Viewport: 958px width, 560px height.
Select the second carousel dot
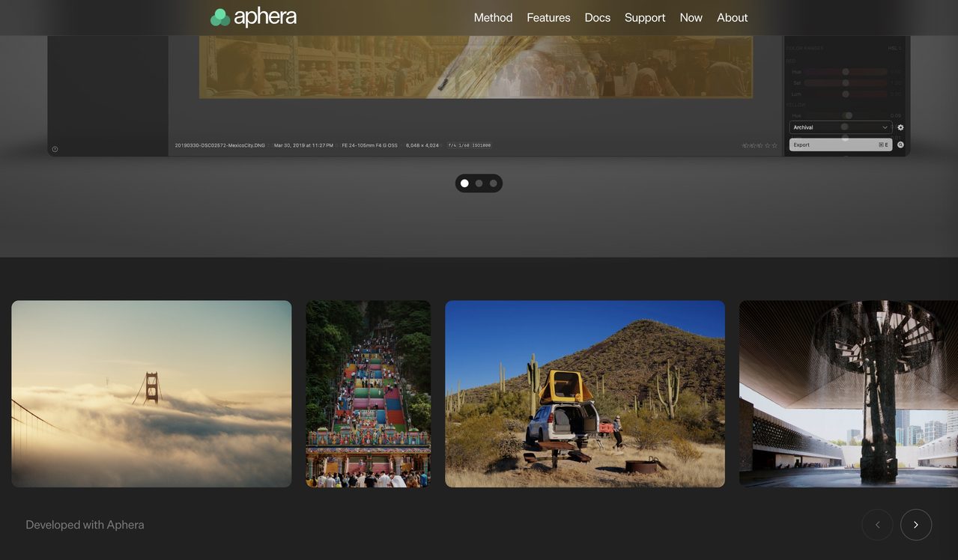(479, 183)
